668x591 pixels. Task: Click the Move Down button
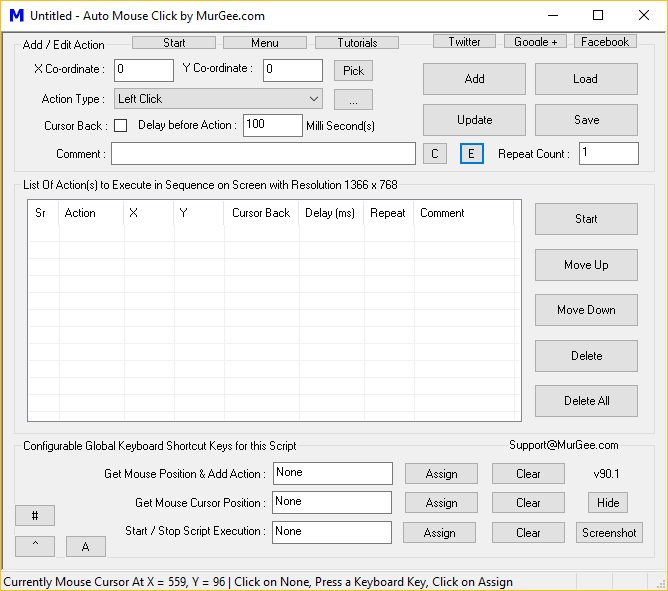(586, 310)
